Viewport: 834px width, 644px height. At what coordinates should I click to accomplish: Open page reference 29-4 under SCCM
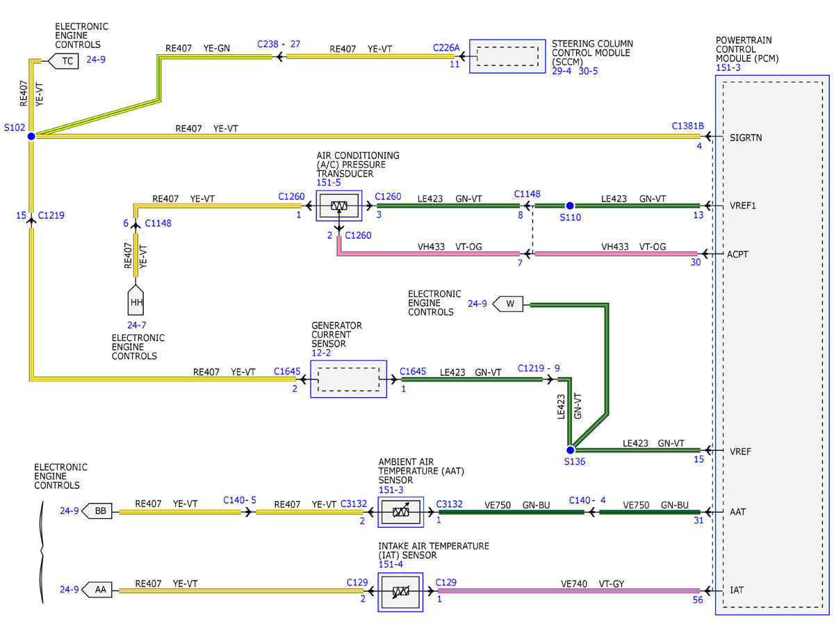pos(562,71)
